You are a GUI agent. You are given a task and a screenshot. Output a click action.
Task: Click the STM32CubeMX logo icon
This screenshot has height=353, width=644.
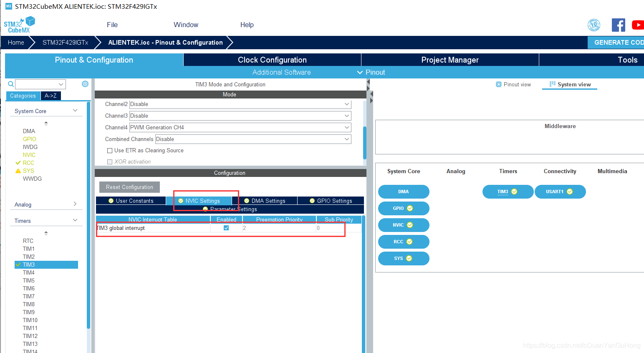(x=19, y=25)
